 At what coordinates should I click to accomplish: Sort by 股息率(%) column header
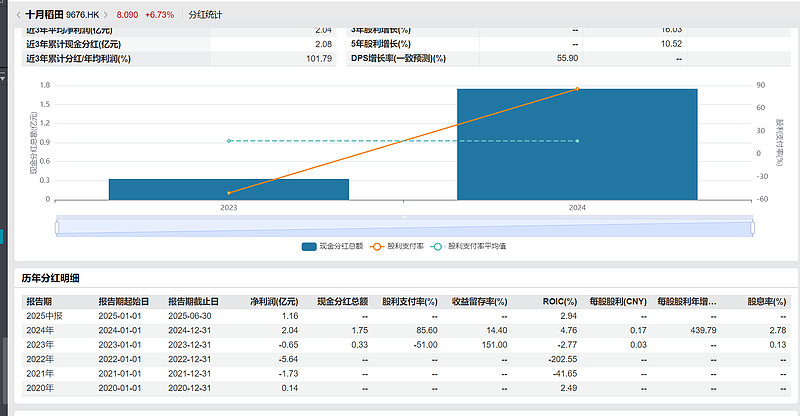[x=761, y=301]
